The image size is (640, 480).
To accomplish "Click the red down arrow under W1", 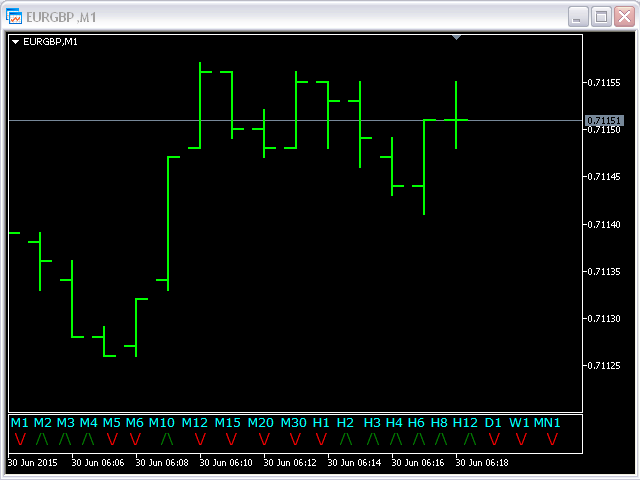I will point(521,440).
